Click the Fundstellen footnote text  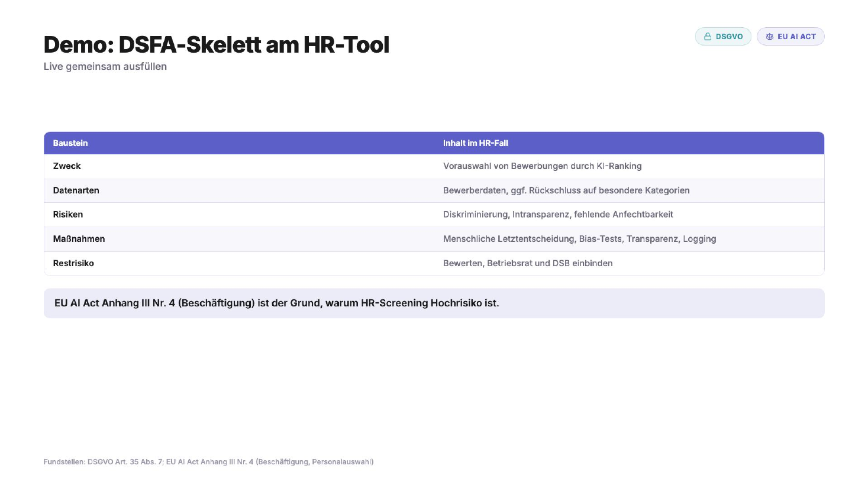(x=208, y=462)
